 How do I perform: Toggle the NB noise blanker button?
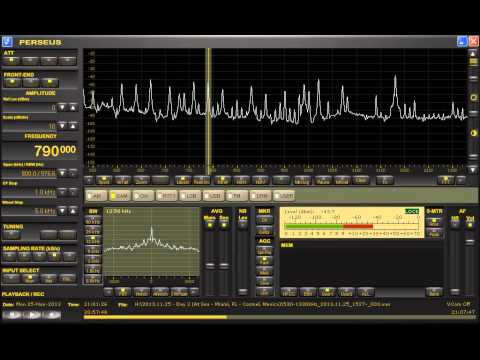(243, 225)
